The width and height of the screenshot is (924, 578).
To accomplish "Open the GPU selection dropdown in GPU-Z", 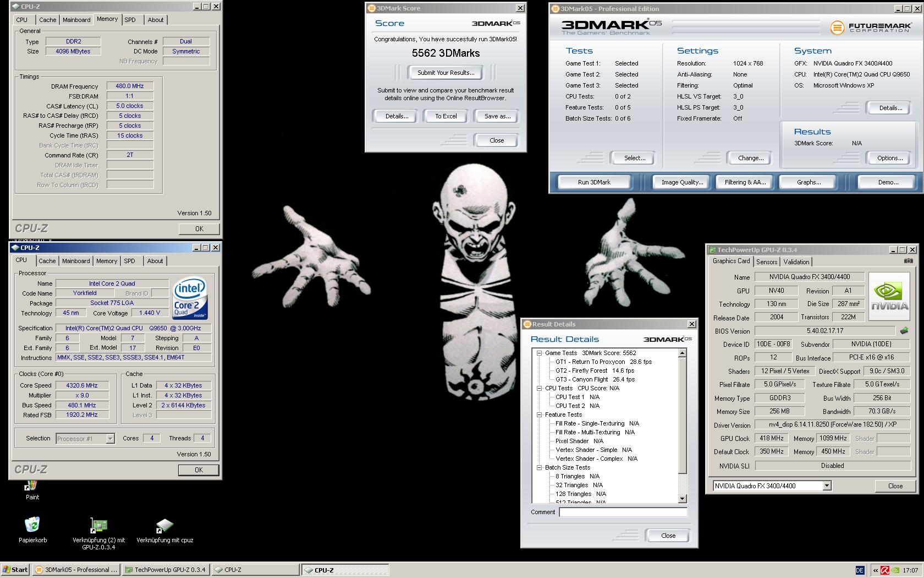I will [x=826, y=486].
